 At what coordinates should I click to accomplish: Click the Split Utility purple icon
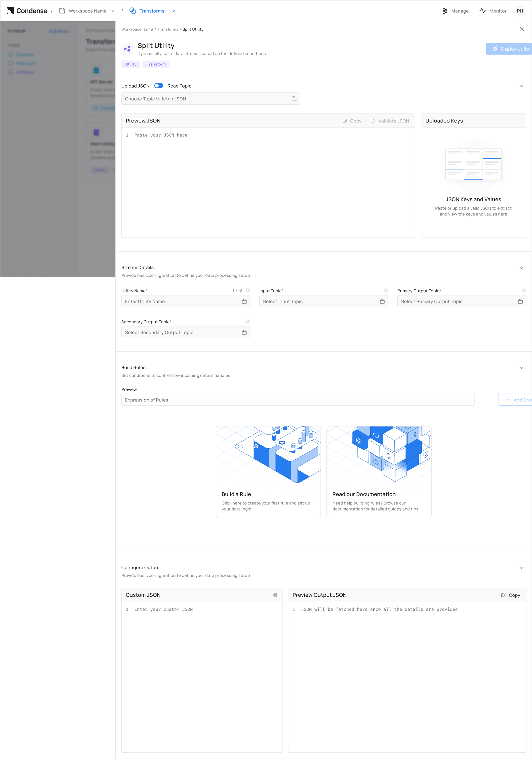click(127, 49)
